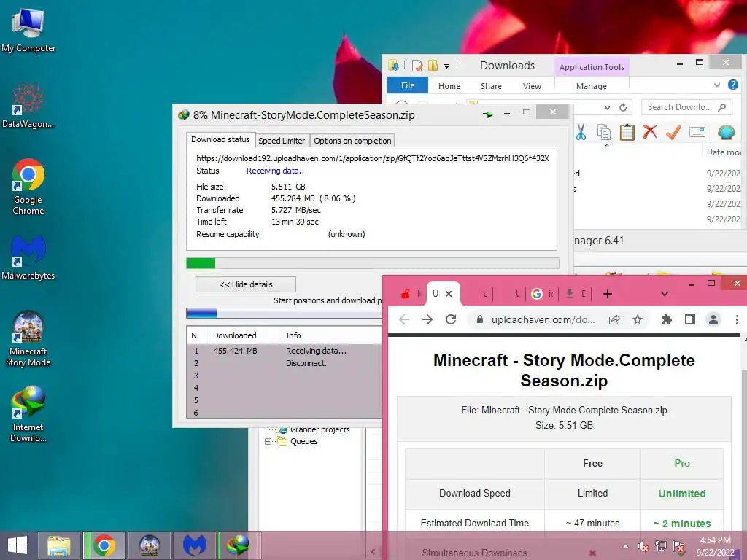747x560 pixels.
Task: Go back in the Chrome browser
Action: click(404, 319)
